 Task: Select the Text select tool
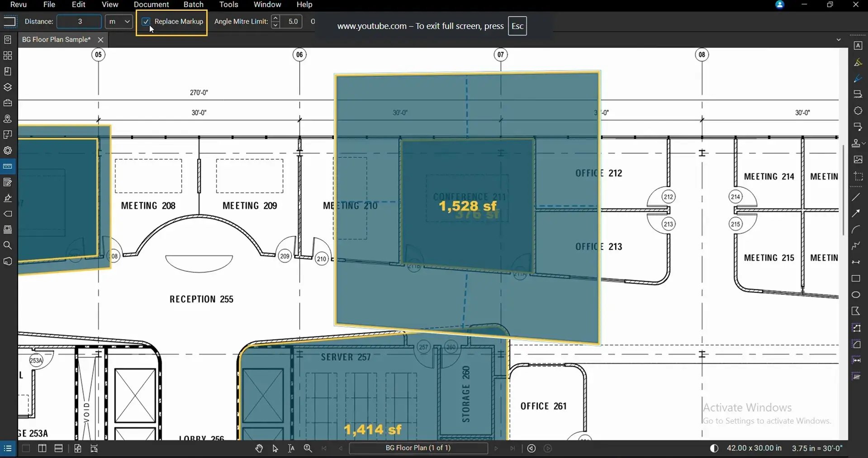tap(291, 449)
